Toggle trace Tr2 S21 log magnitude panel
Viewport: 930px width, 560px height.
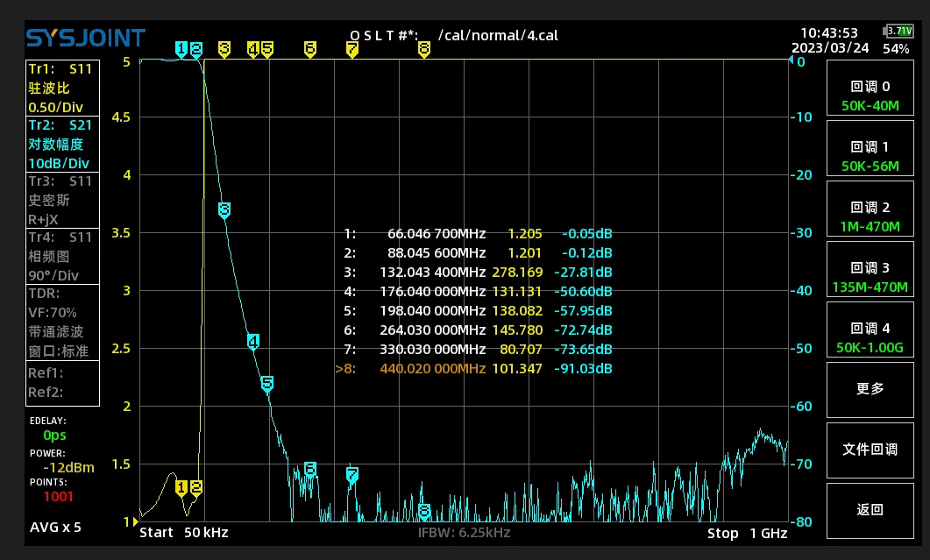click(x=62, y=144)
